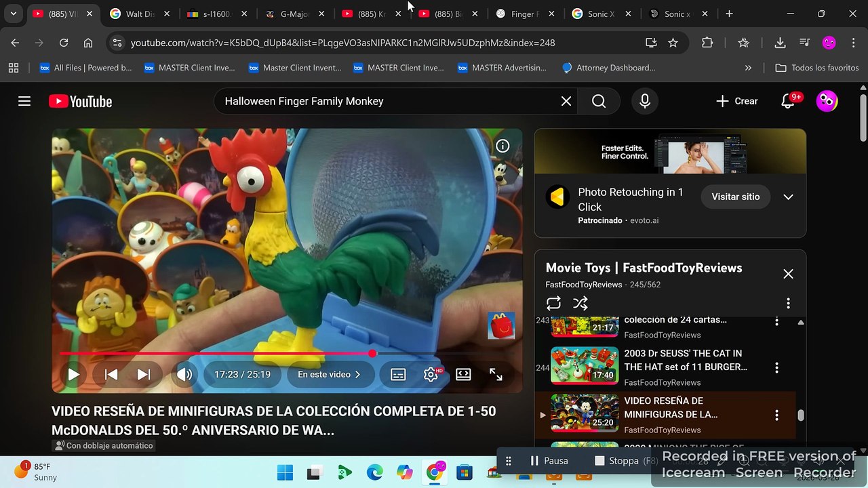The width and height of the screenshot is (868, 488).
Task: Open the YouTube guide hamburger menu
Action: coord(24,101)
